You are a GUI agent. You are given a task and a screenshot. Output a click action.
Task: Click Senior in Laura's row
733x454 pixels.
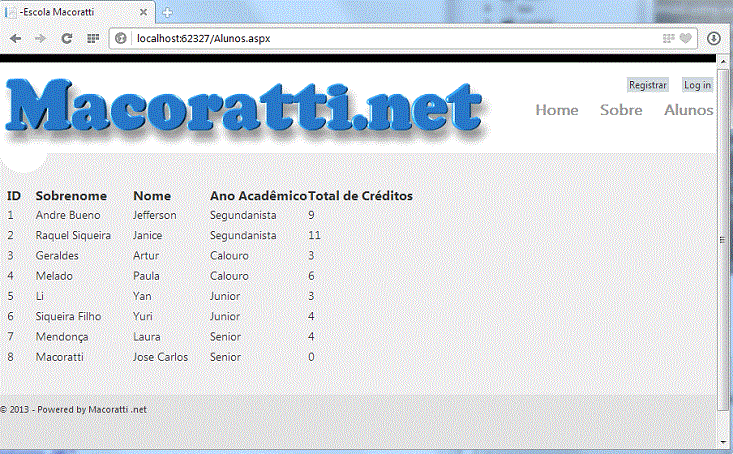click(225, 337)
